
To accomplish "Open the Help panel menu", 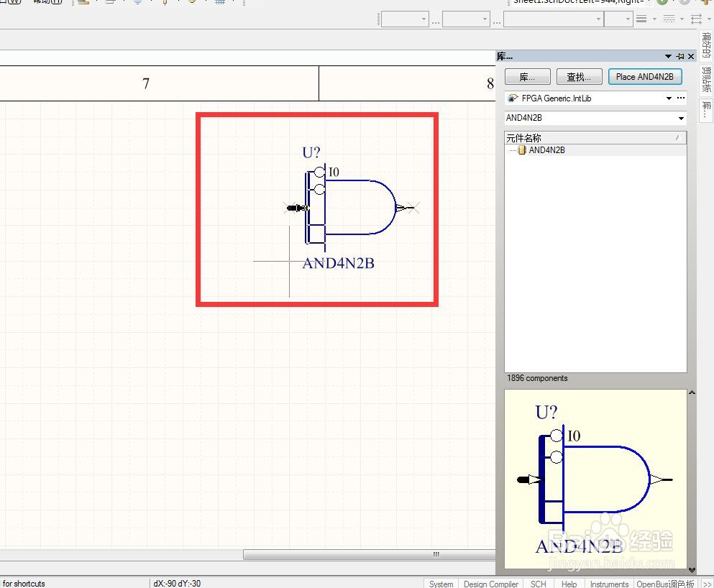I will click(x=569, y=584).
